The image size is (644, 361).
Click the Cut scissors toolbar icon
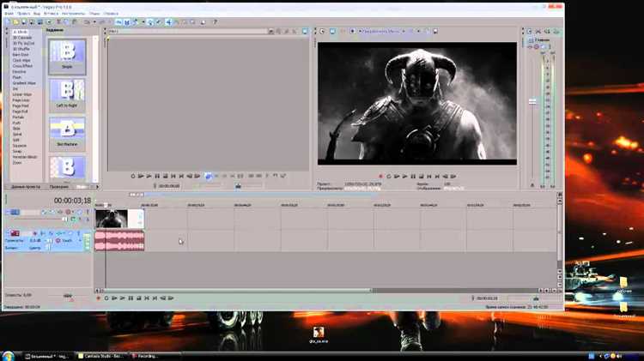[58, 22]
